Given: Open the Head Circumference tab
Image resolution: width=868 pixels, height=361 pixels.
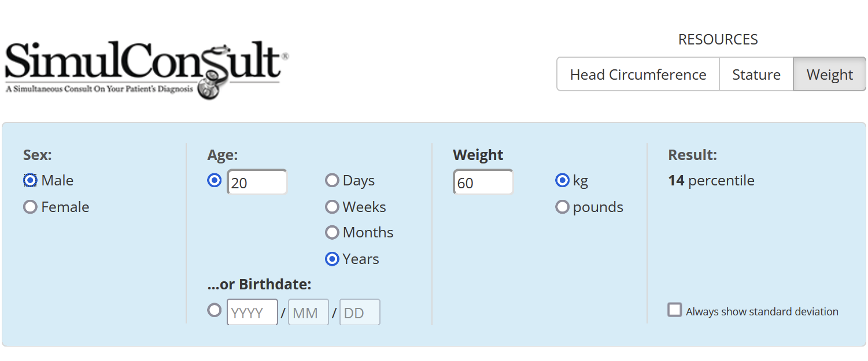Looking at the screenshot, I should coord(638,75).
